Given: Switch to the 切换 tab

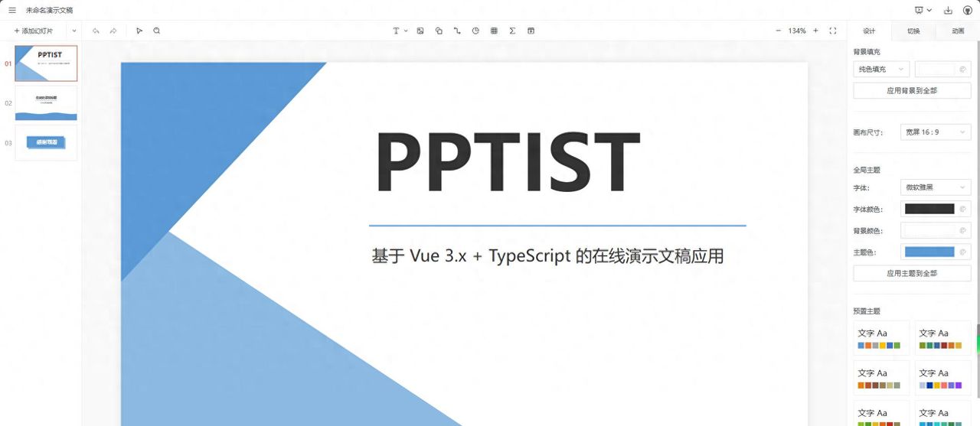Looking at the screenshot, I should click(x=913, y=31).
